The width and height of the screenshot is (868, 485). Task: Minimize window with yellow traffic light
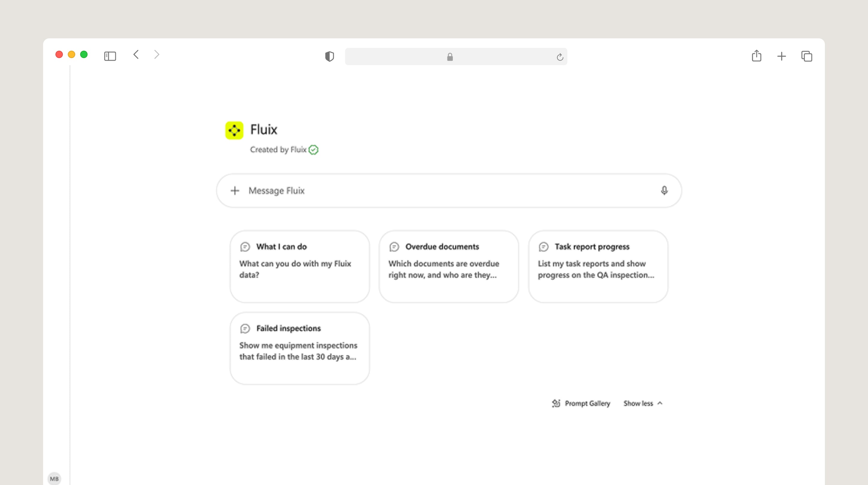pyautogui.click(x=72, y=54)
